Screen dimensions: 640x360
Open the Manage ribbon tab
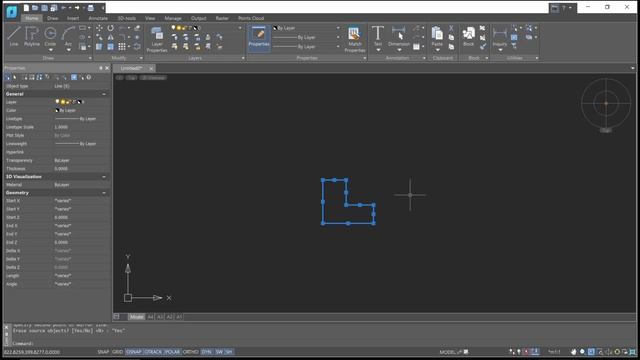pyautogui.click(x=173, y=18)
